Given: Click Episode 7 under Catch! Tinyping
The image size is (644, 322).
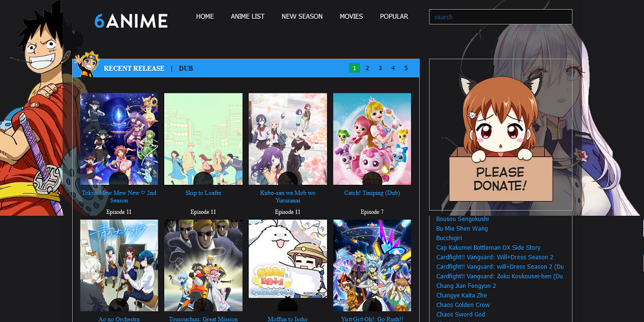Looking at the screenshot, I should coord(372,212).
